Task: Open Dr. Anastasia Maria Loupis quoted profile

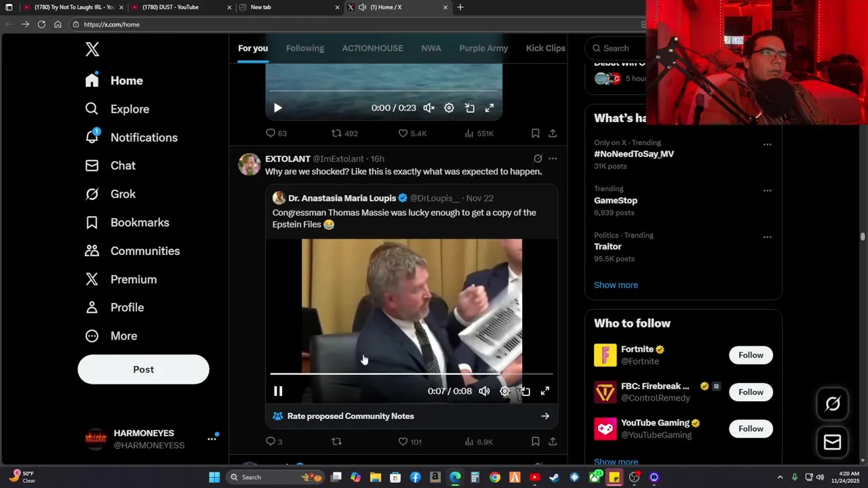Action: coord(342,198)
